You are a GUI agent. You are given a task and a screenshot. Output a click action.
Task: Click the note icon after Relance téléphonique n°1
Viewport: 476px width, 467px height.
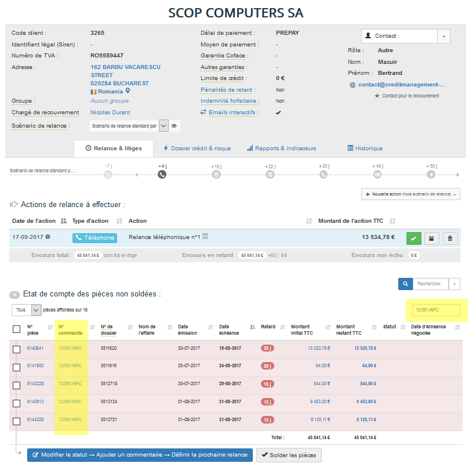pos(205,237)
